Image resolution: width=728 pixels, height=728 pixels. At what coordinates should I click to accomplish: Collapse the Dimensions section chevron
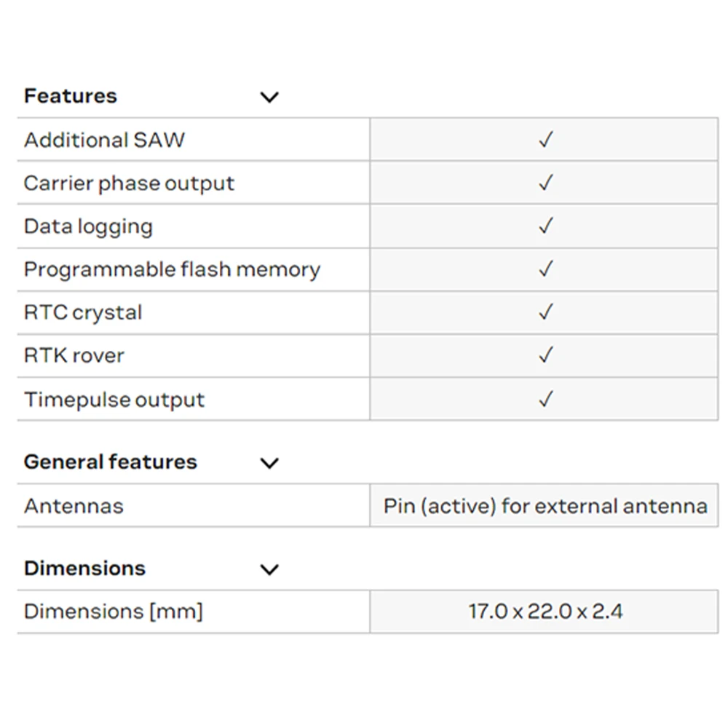269,569
